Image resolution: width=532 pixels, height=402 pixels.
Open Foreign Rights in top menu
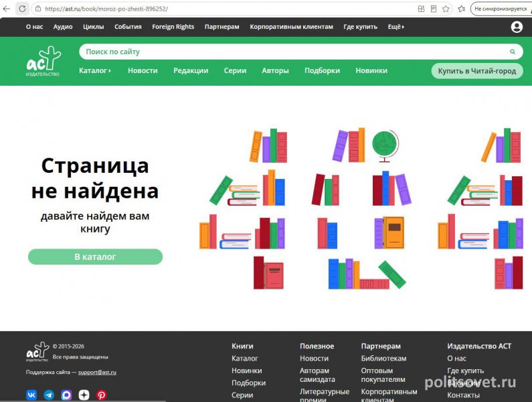pyautogui.click(x=173, y=27)
